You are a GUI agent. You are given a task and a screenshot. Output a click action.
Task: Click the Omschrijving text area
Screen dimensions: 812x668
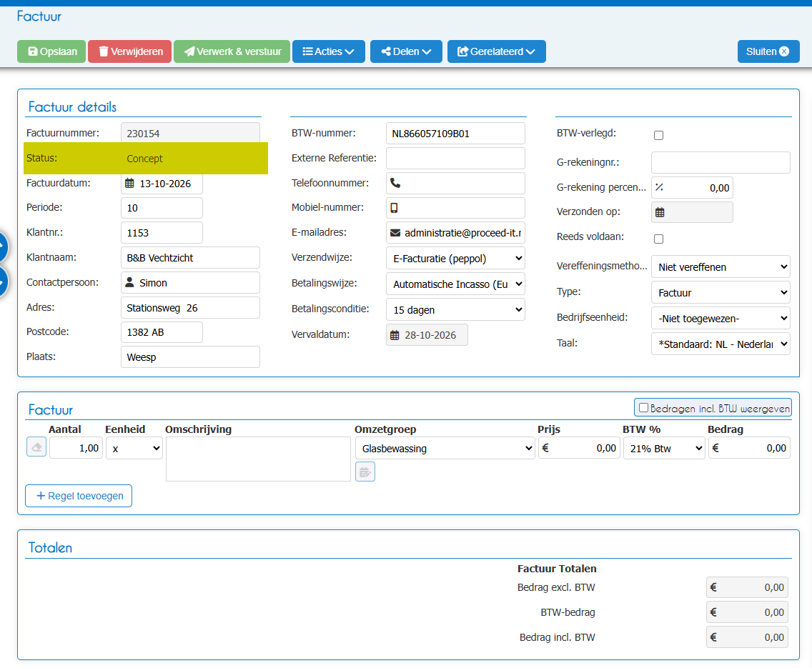pos(259,459)
